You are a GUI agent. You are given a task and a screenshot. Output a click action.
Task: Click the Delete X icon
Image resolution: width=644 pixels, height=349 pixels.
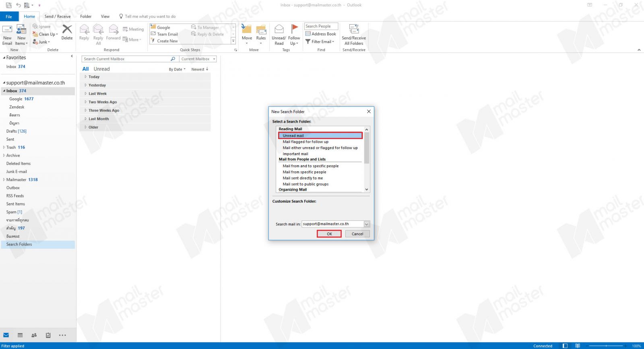click(x=67, y=29)
